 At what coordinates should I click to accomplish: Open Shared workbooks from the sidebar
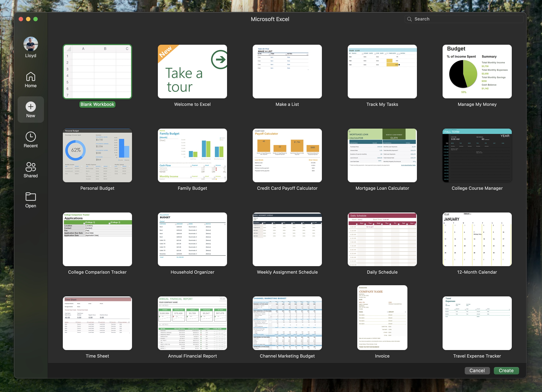pyautogui.click(x=30, y=170)
